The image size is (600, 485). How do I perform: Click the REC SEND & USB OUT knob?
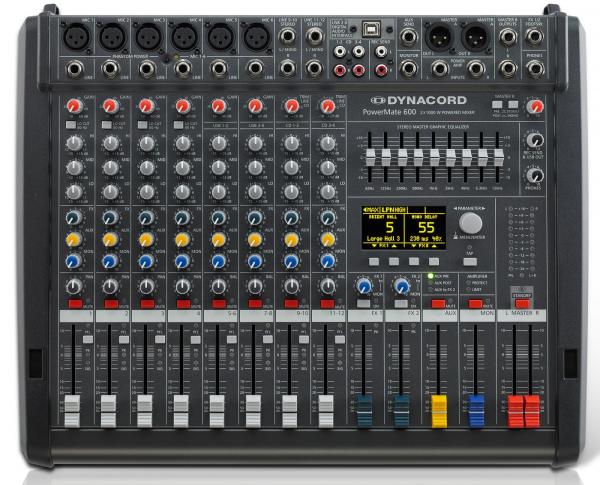pos(535,140)
